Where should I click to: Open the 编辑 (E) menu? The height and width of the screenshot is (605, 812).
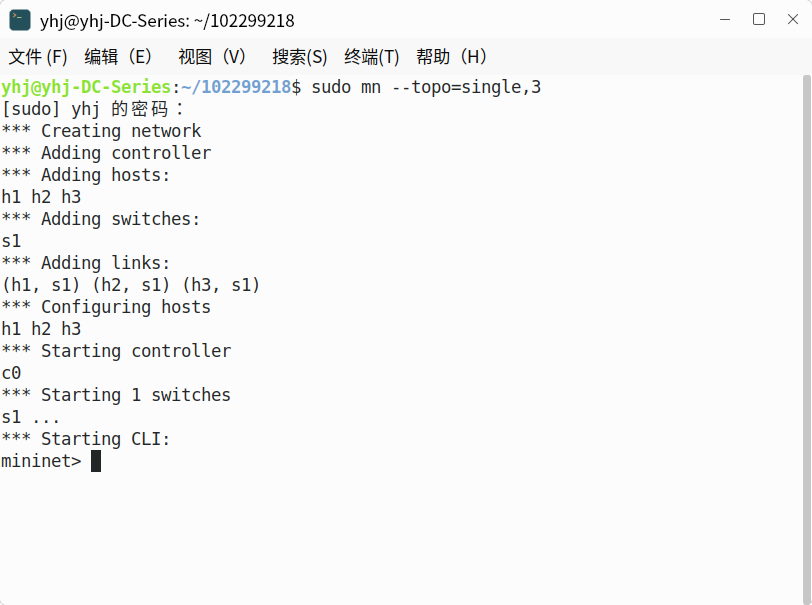(x=118, y=56)
